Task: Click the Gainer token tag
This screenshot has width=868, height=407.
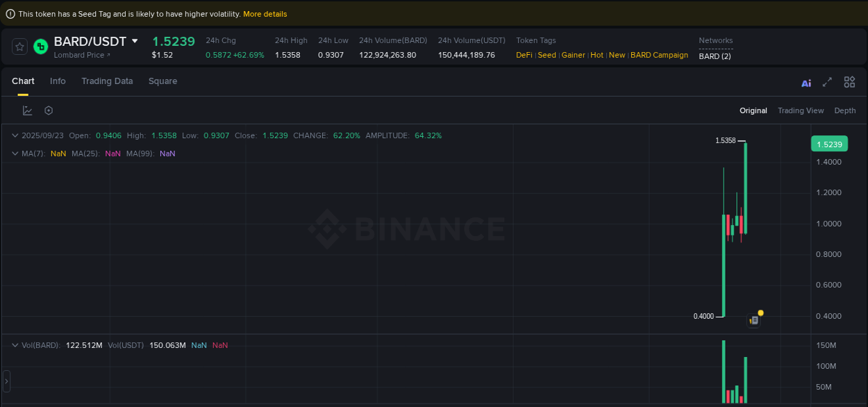Action: pyautogui.click(x=573, y=55)
